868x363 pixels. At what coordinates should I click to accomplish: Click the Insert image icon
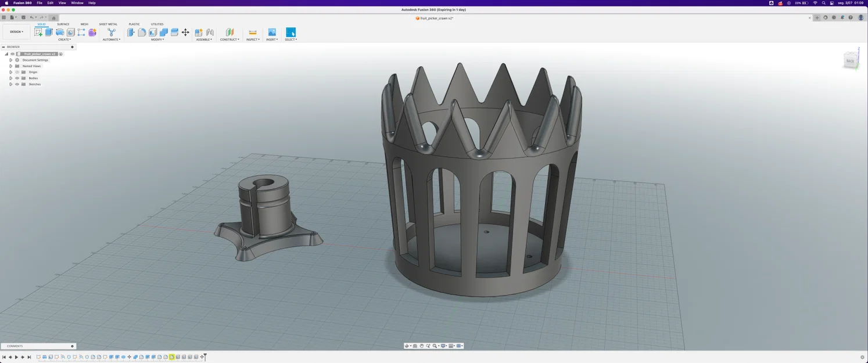pos(272,33)
